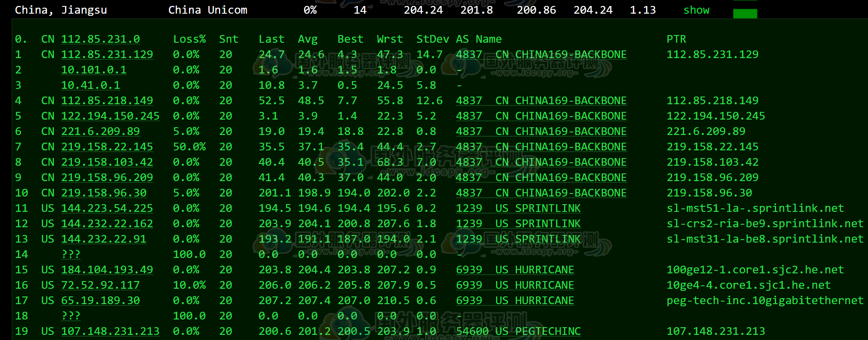This screenshot has width=868, height=340.
Task: Open AS 4837 CHINA169-BACKBONE link on hop 8
Action: pos(541,162)
